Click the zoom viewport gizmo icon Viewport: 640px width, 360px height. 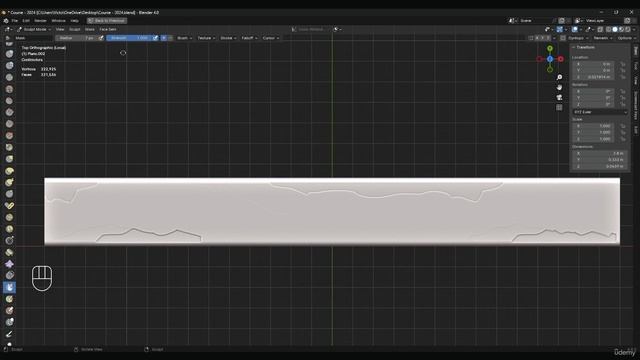(x=559, y=77)
